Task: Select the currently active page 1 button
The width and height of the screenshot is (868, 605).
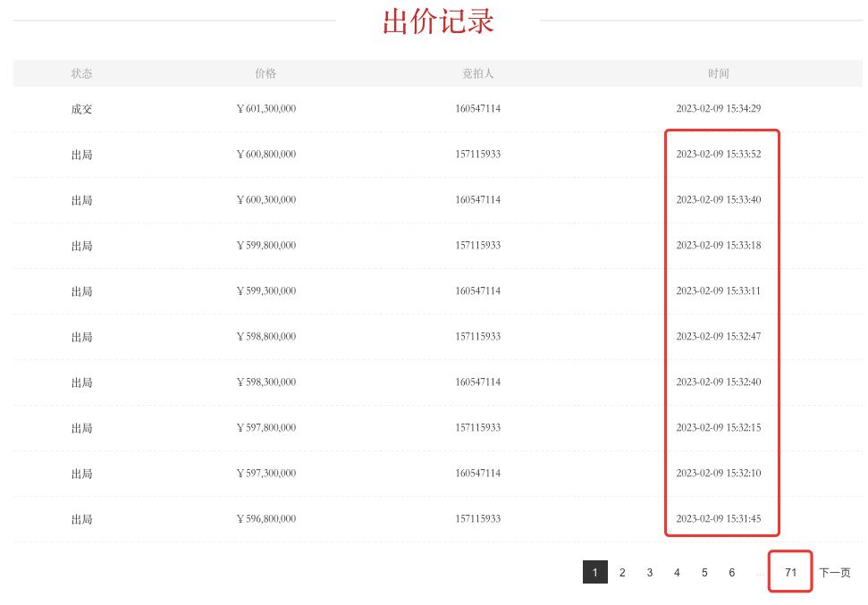Action: (x=595, y=572)
